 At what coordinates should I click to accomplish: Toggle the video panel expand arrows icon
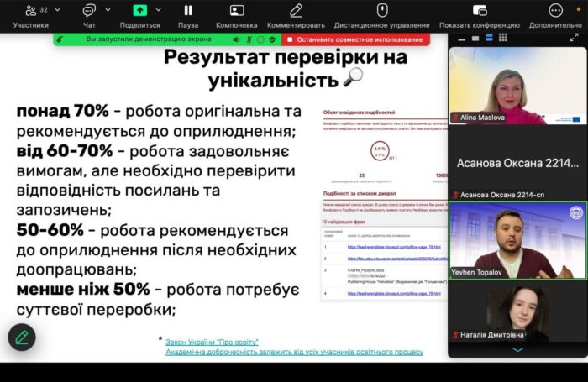[x=575, y=38]
